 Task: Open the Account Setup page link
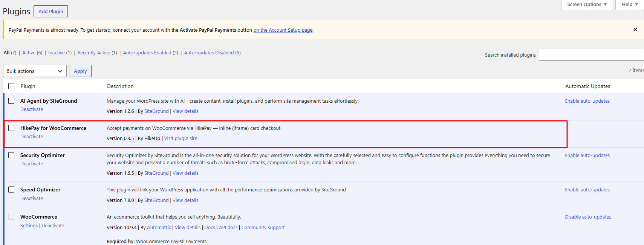(283, 30)
